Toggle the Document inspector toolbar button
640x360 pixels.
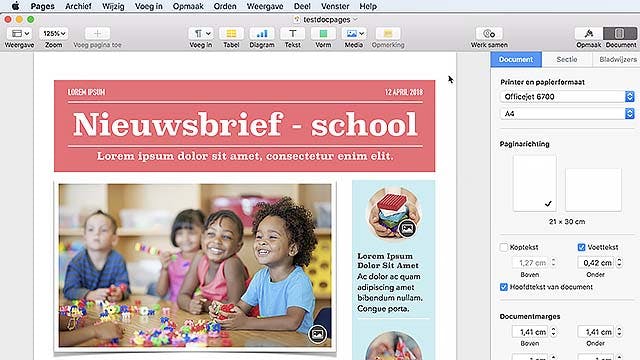(620, 33)
